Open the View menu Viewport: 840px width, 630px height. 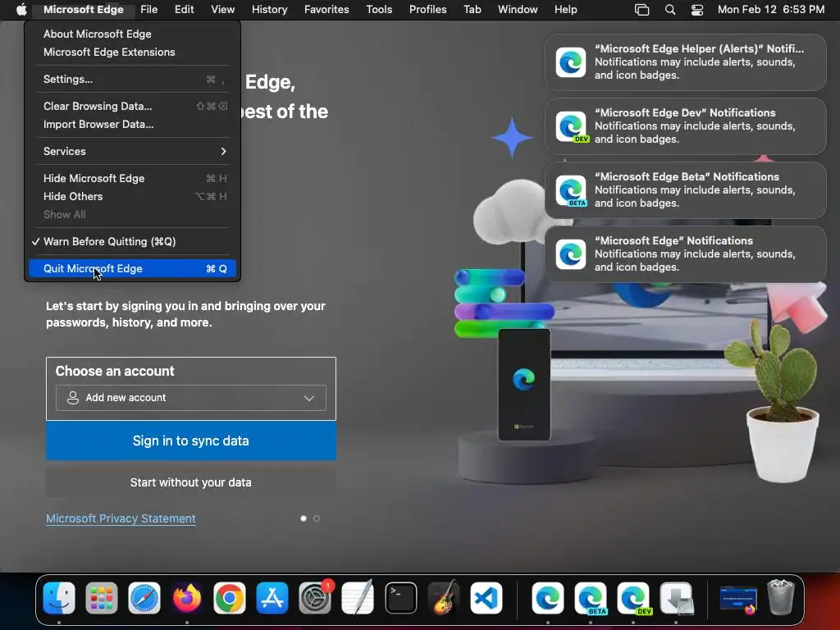pos(223,10)
